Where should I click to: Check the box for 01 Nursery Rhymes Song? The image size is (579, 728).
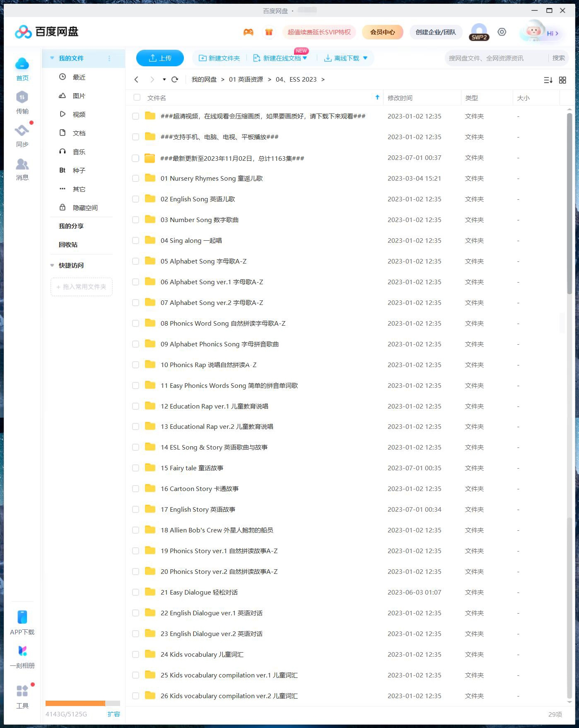[135, 179]
